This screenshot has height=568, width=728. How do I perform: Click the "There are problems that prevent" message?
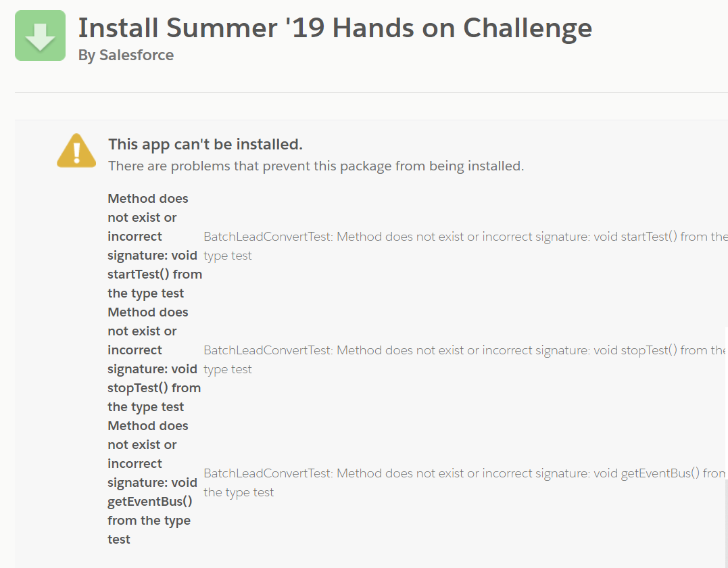[316, 166]
